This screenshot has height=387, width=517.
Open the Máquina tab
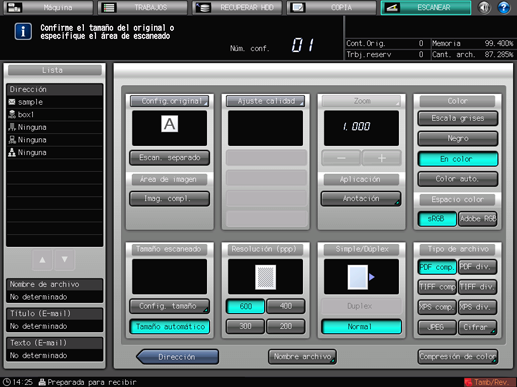point(48,7)
